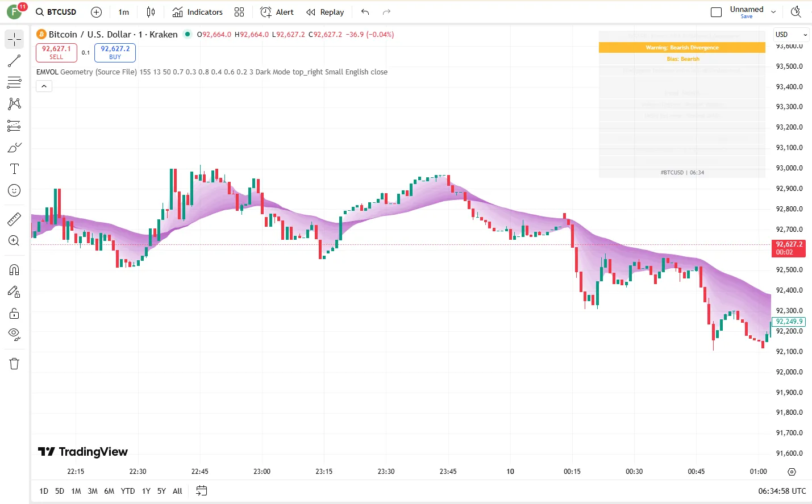
Task: Open the Fibonacci retracement tools
Action: pyautogui.click(x=14, y=82)
